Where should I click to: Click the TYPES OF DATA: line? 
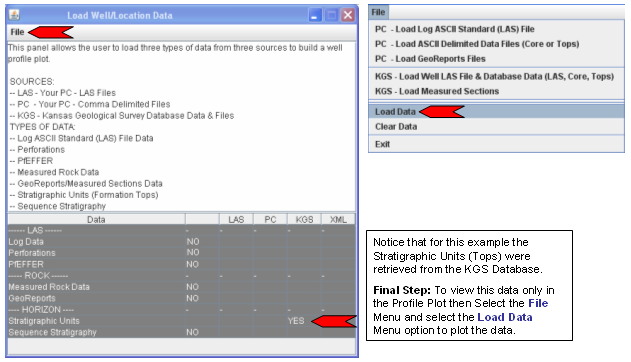click(42, 127)
